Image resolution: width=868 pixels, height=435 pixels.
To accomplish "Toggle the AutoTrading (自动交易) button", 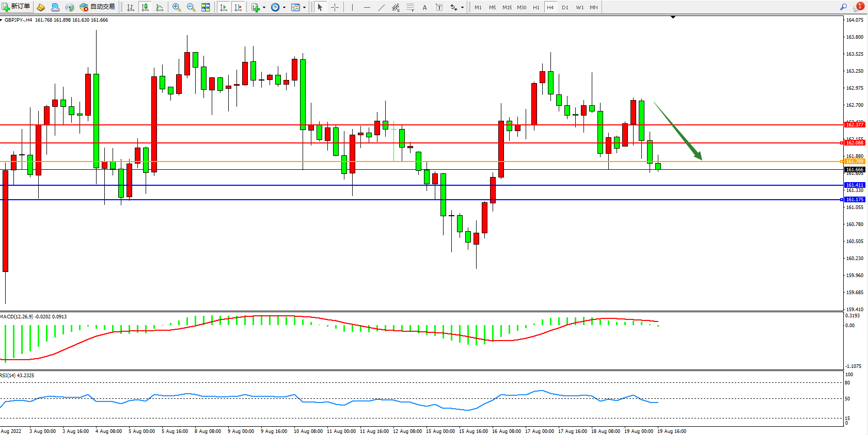I will pos(97,7).
